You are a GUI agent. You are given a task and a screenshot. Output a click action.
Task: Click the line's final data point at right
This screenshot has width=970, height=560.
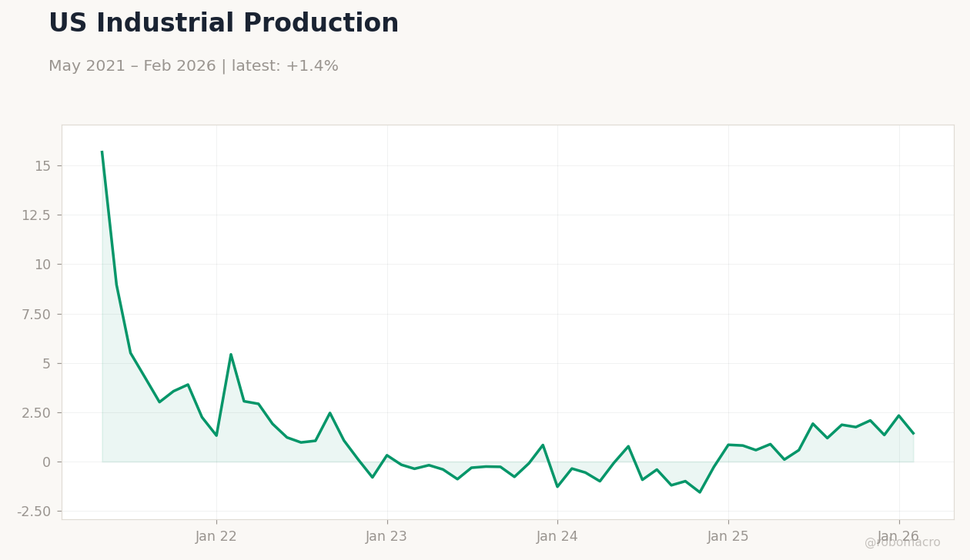click(x=913, y=433)
